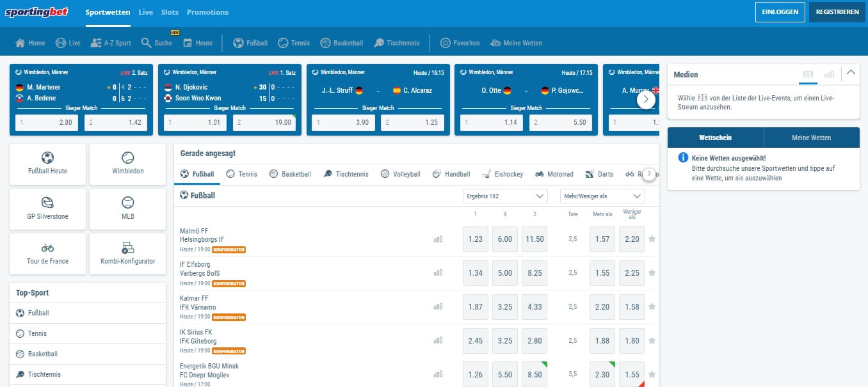The width and height of the screenshot is (868, 387).
Task: Select the Handball tab
Action: [x=451, y=174]
